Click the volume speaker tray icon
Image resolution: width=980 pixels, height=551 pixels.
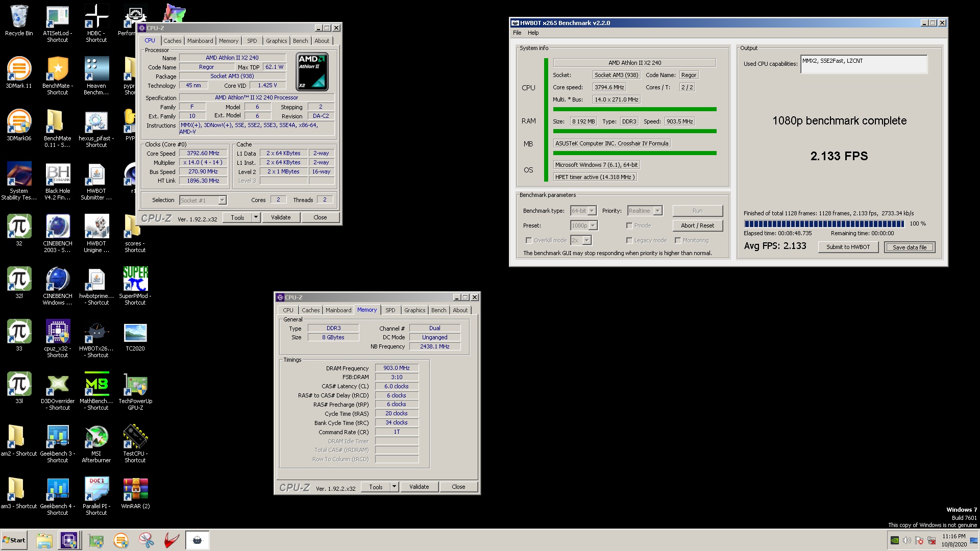click(907, 540)
